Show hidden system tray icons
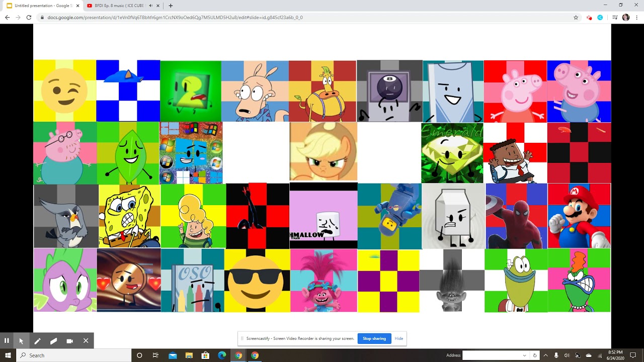The height and width of the screenshot is (362, 644). (x=545, y=355)
